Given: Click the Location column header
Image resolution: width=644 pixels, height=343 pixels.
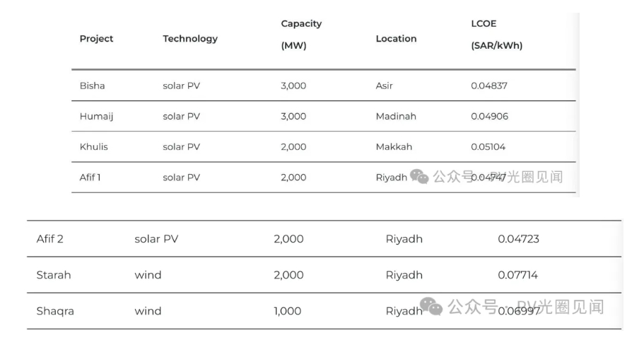Looking at the screenshot, I should click(x=396, y=38).
